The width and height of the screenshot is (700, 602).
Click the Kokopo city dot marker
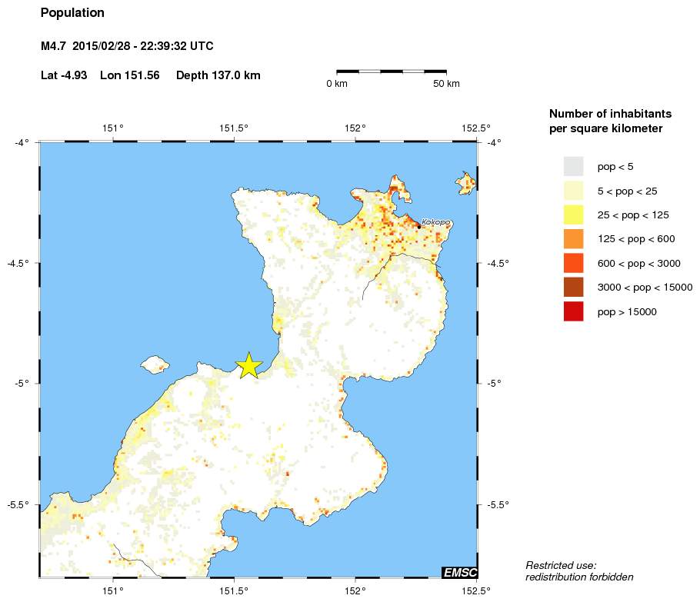(x=418, y=226)
